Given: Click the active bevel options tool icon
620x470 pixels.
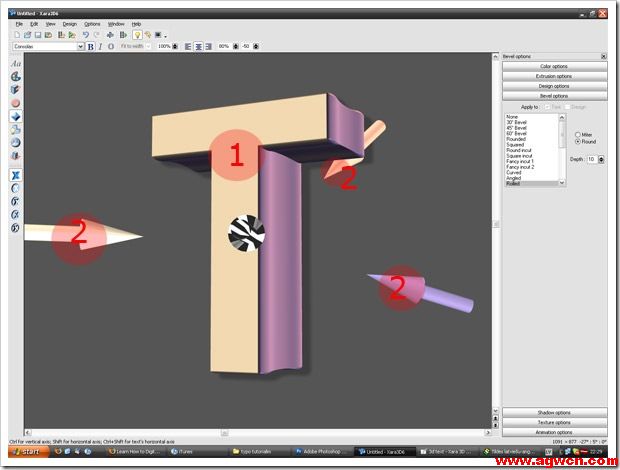Looking at the screenshot, I should [15, 116].
